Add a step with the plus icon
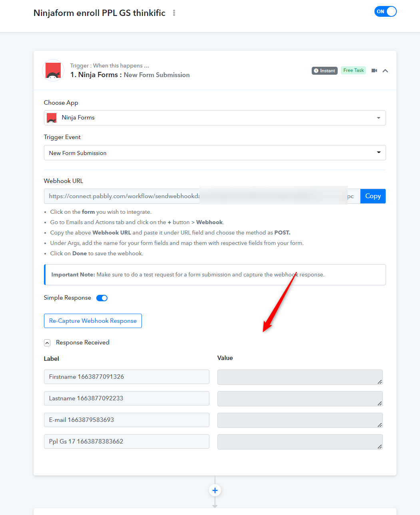 [x=215, y=490]
